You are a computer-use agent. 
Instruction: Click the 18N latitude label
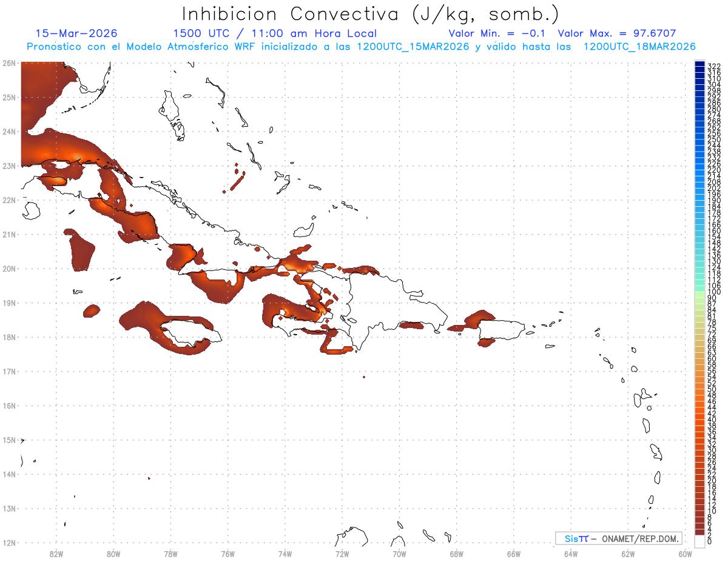click(9, 337)
